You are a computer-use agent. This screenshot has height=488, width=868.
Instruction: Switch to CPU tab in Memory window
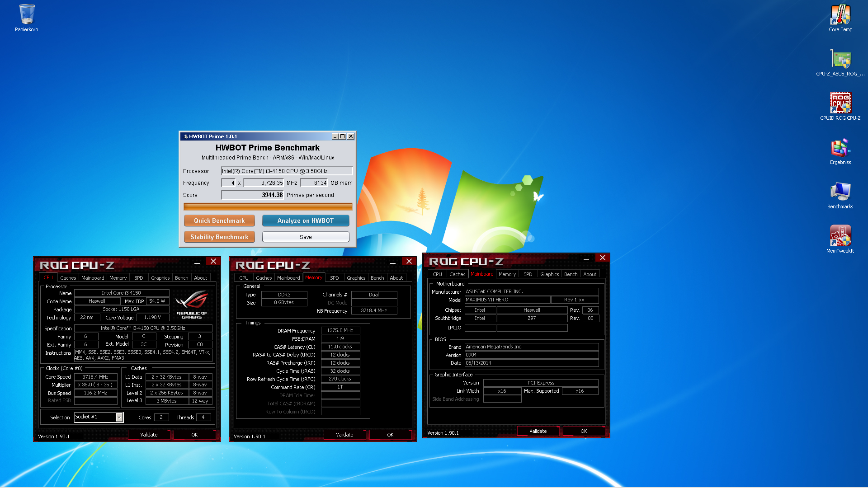[x=244, y=278]
